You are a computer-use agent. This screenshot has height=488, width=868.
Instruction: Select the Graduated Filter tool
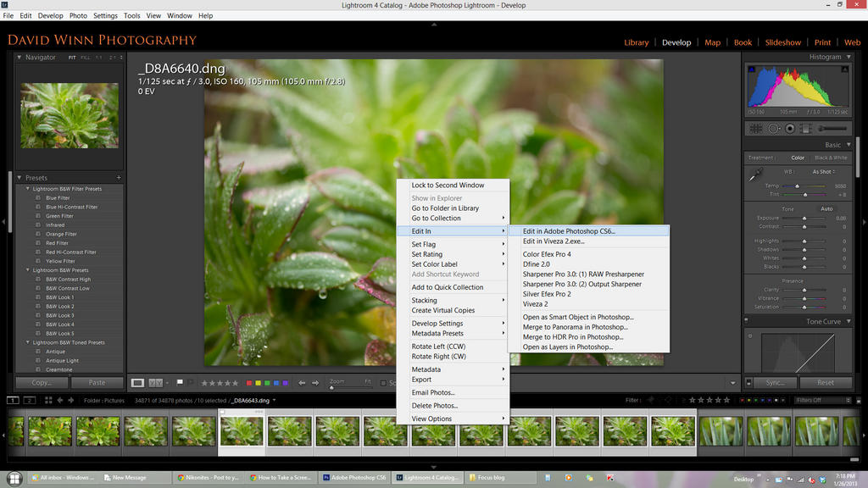click(806, 129)
